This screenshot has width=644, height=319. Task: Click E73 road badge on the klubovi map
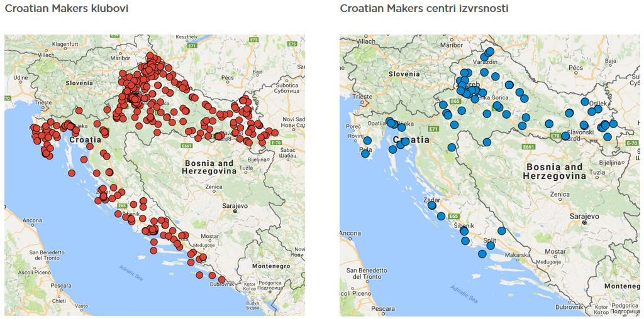pos(255,40)
